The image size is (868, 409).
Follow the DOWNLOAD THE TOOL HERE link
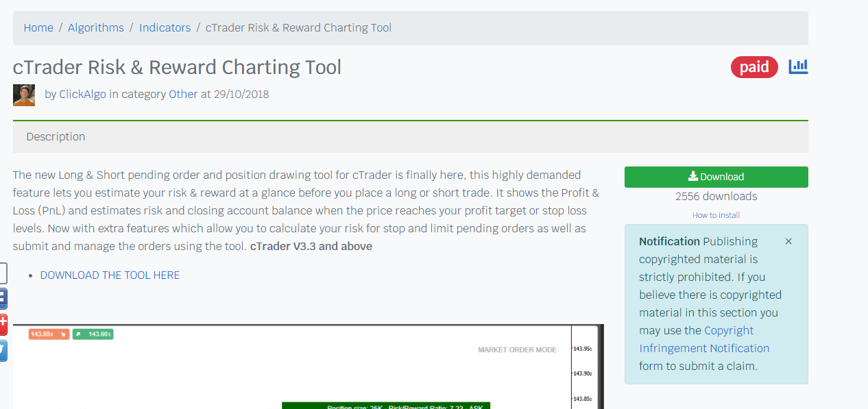(110, 275)
